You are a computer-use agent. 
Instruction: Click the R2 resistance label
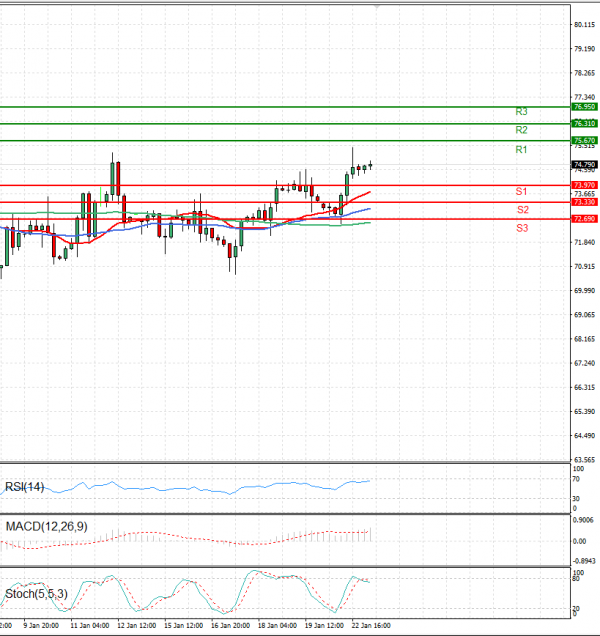click(521, 130)
